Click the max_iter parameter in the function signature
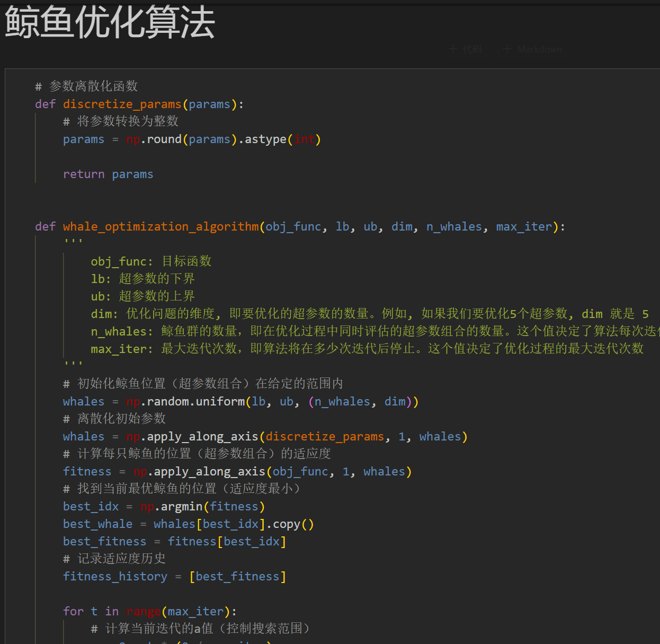Viewport: 660px width, 644px height. tap(524, 226)
